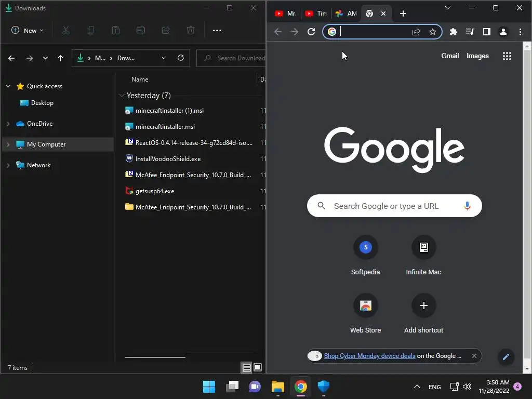Viewport: 532px width, 399px height.
Task: Start voice search with microphone icon
Action: tap(467, 206)
